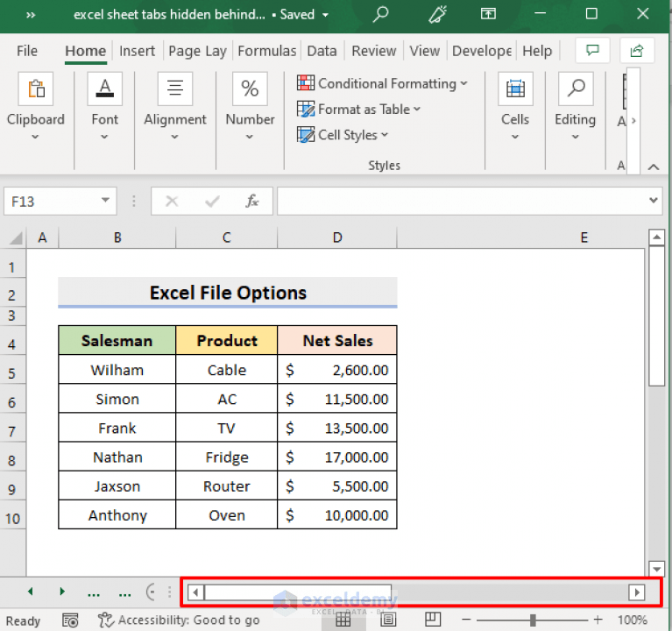Open the Cells group icon

[x=515, y=89]
